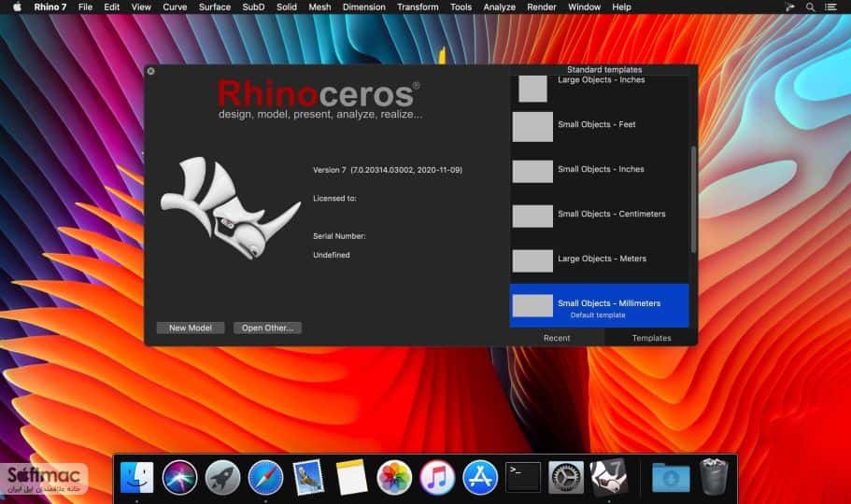Open Finder from the dock
The height and width of the screenshot is (504, 851).
tap(136, 478)
